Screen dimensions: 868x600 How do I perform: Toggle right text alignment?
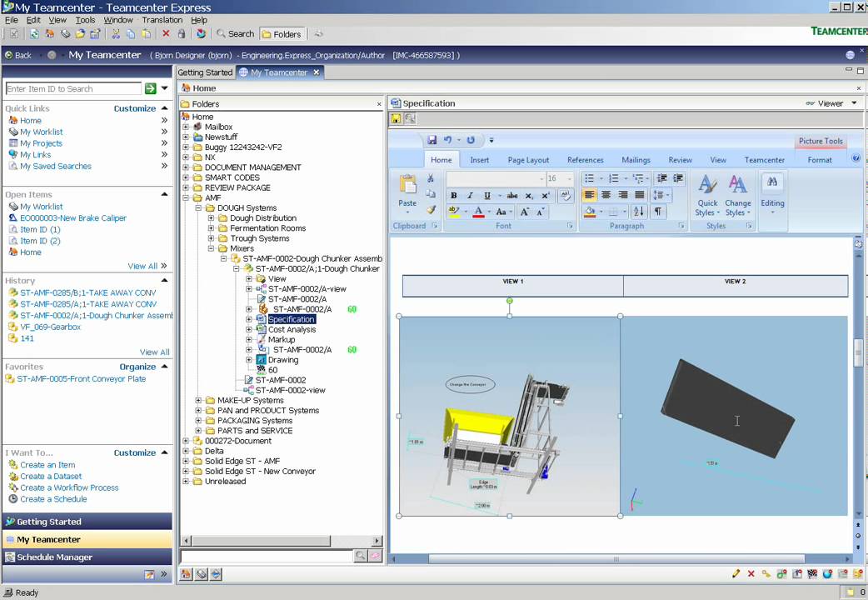coord(623,195)
